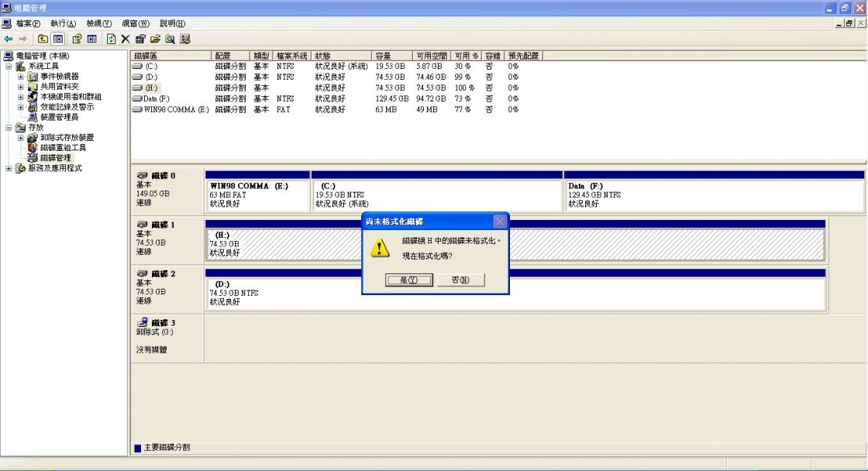Select (D:) 74.53 GB partition on 磁碟 2
The height and width of the screenshot is (471, 868).
coord(515,290)
